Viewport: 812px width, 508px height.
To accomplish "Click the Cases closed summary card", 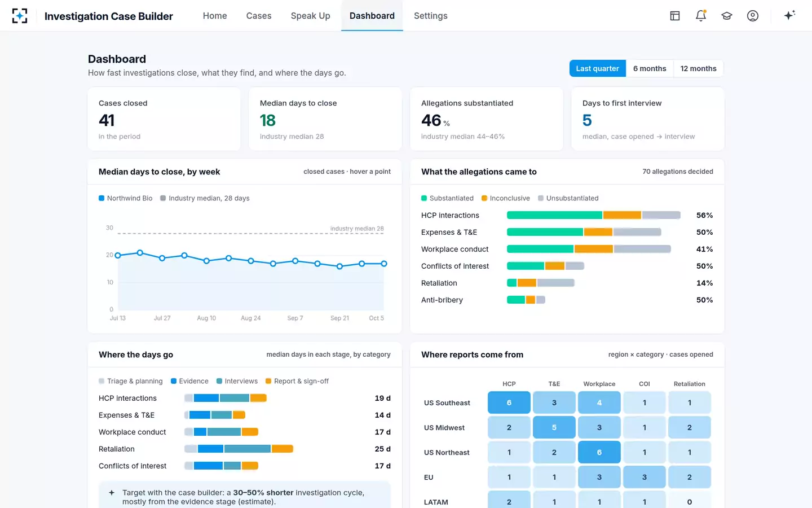I will tap(164, 119).
